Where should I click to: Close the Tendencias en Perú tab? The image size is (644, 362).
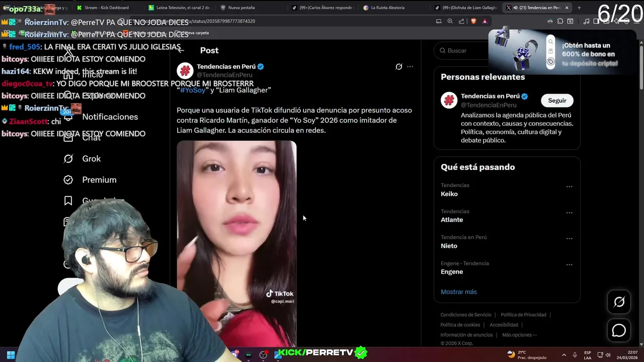point(567,8)
